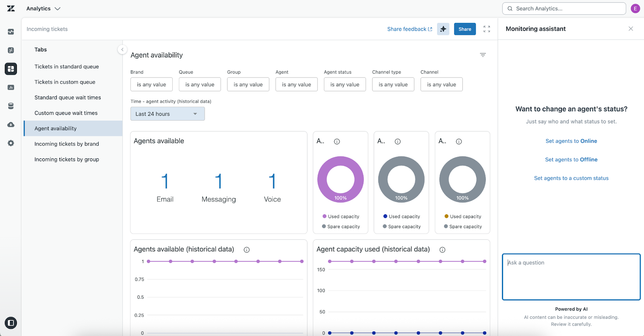Open the filter icon beside Agent availability

483,55
